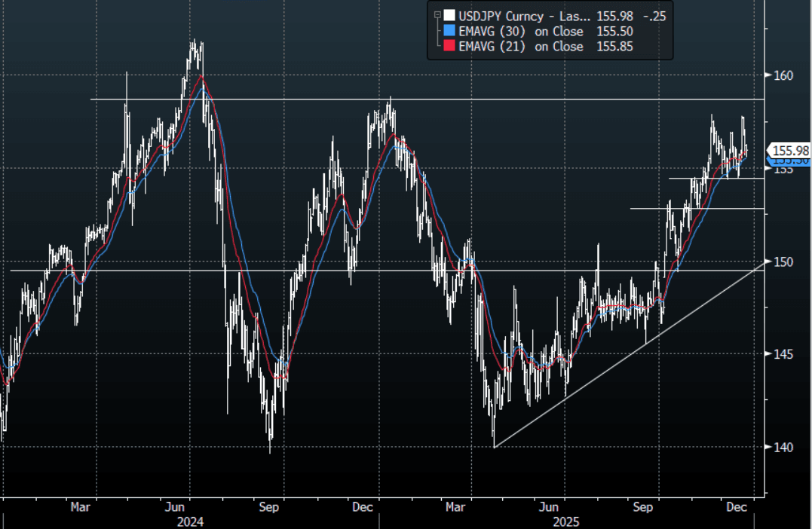Click the Jun label in the 2024 section

click(176, 507)
